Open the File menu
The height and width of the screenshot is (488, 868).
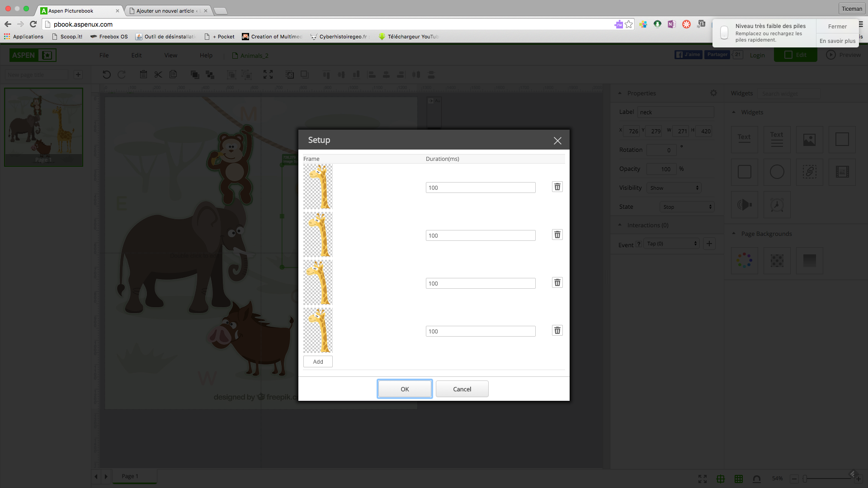(x=104, y=55)
